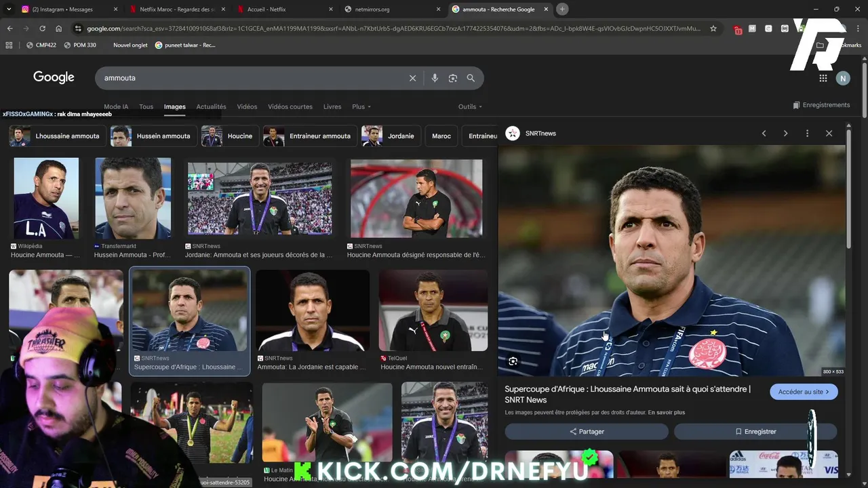Show previous image in preview panel
The height and width of the screenshot is (488, 868).
point(764,134)
